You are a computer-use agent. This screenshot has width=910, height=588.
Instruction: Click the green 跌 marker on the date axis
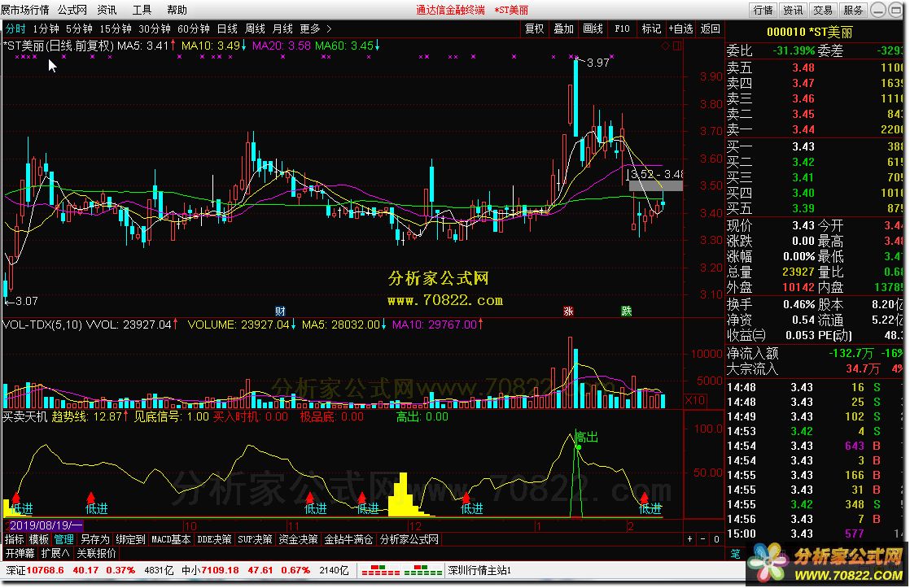coord(626,311)
